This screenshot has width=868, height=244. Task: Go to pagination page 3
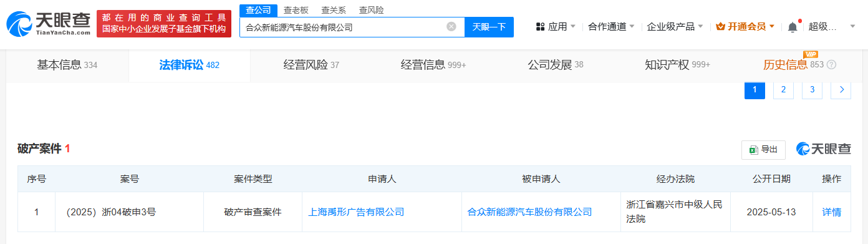coord(812,89)
